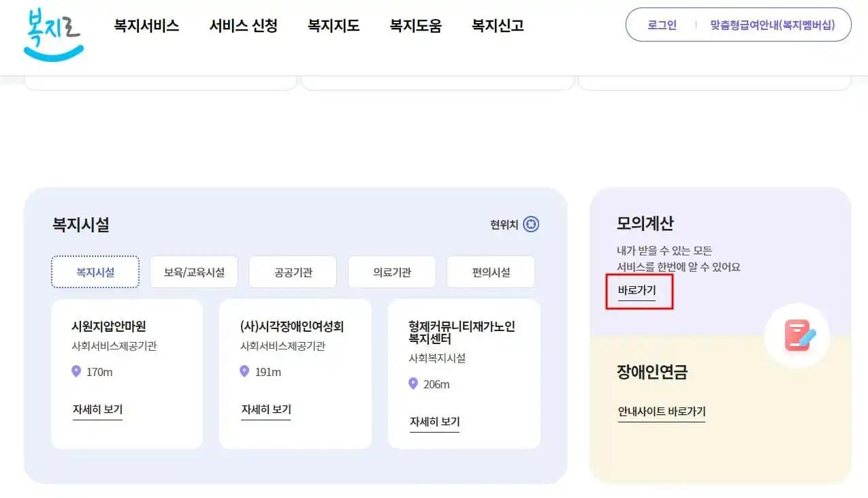
Task: Select the 의료기관 facility filter
Action: coord(392,271)
